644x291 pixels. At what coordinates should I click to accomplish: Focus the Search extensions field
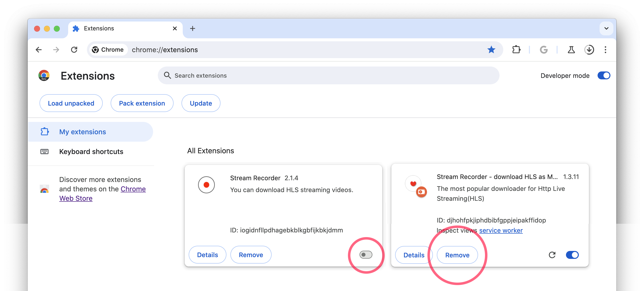pyautogui.click(x=328, y=75)
